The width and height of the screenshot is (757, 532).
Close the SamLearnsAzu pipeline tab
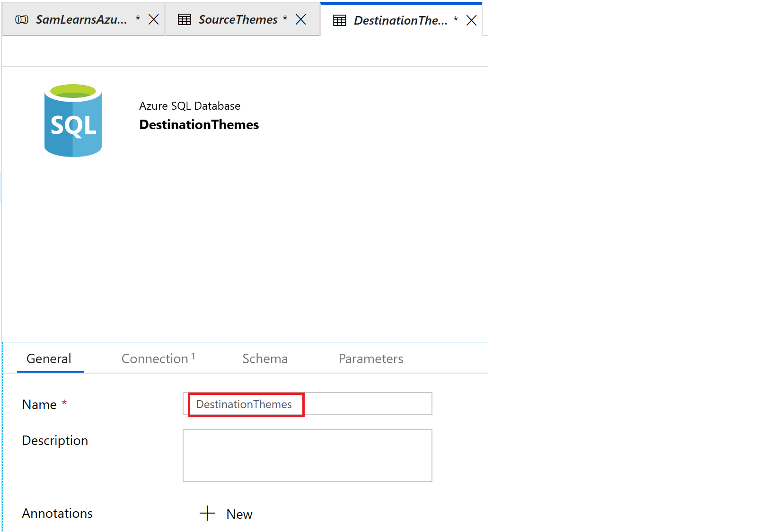(153, 19)
